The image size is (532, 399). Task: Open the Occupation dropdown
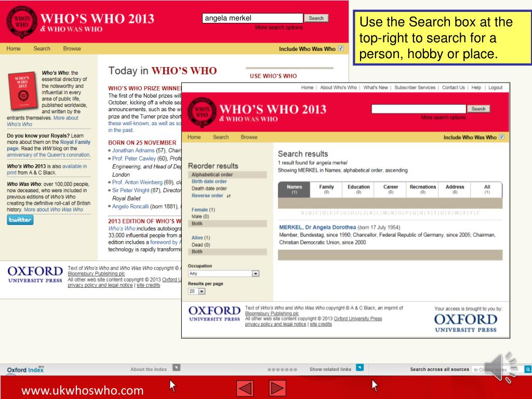(223, 273)
